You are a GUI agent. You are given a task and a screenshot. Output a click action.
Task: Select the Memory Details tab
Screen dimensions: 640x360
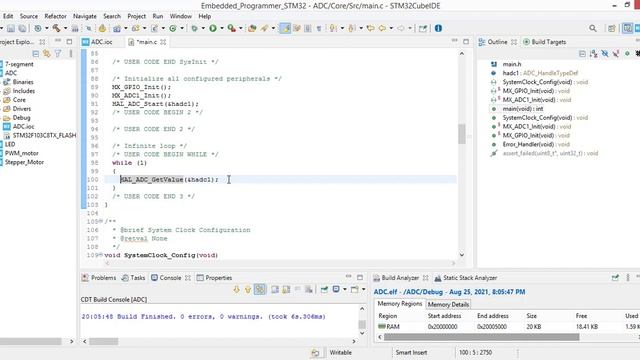[x=448, y=304]
